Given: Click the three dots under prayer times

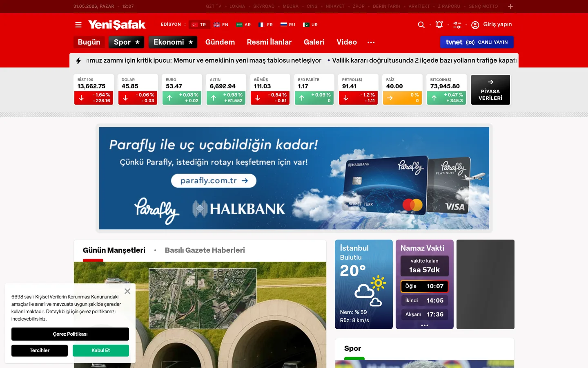Looking at the screenshot, I should tap(425, 325).
